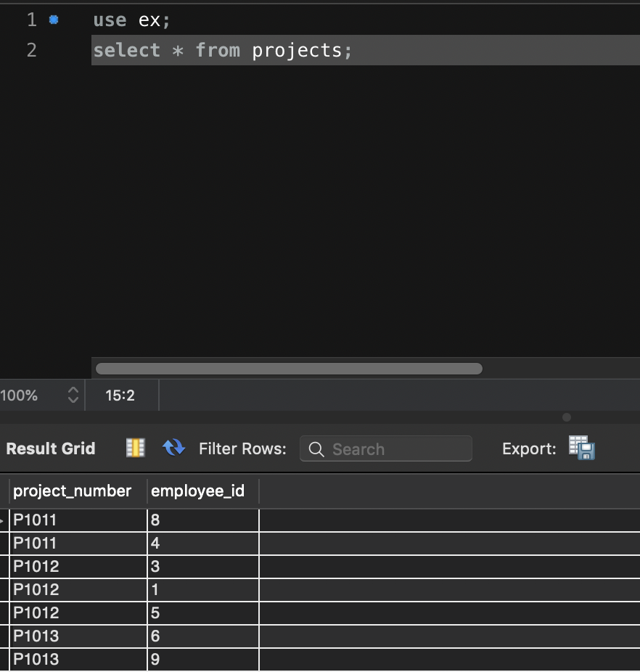
Task: Focus the Filter Rows search field
Action: [386, 448]
